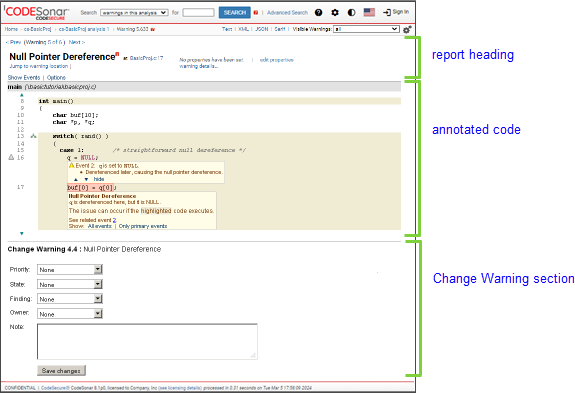Click line number 17

click(21, 187)
